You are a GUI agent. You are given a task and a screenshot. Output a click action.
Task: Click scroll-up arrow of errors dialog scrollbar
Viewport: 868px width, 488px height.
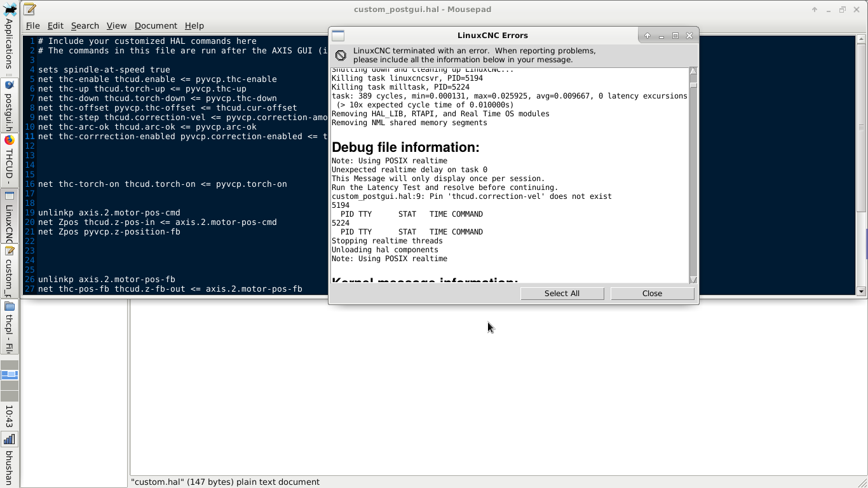point(693,71)
